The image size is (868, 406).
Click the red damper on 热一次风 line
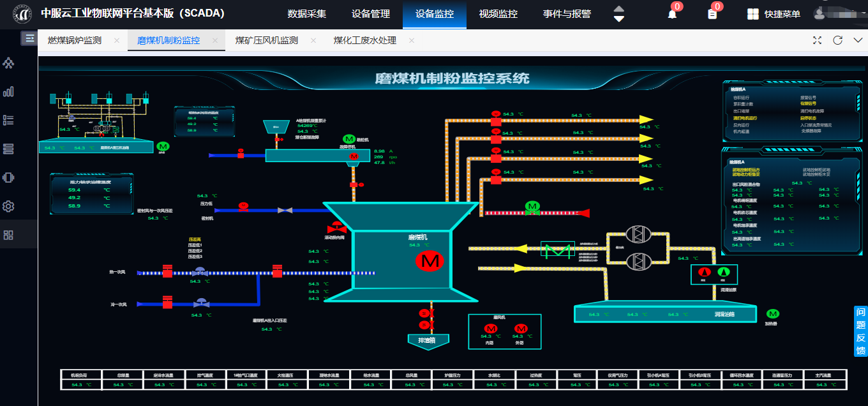point(167,271)
